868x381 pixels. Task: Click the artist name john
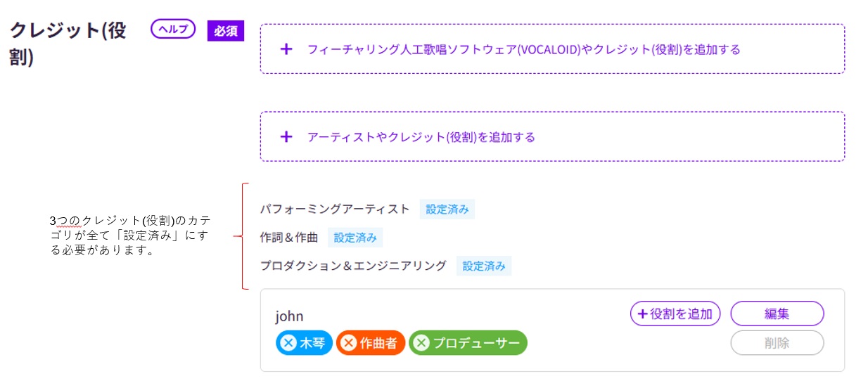click(289, 316)
